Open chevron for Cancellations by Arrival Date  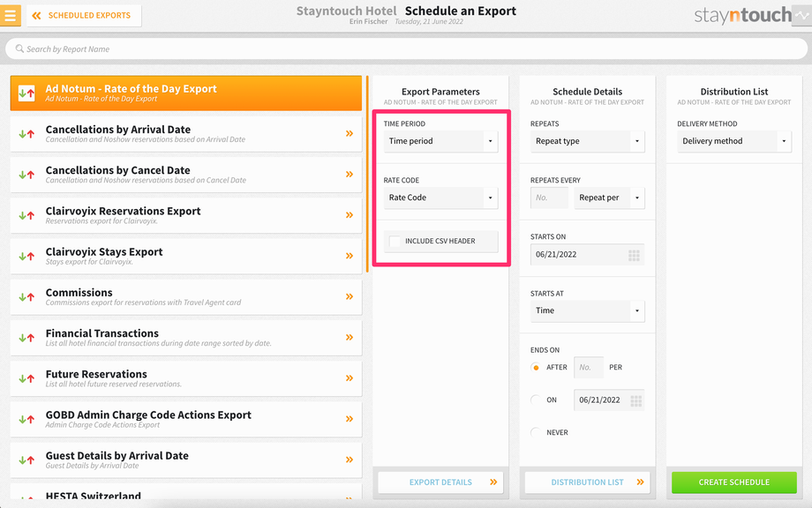(350, 133)
